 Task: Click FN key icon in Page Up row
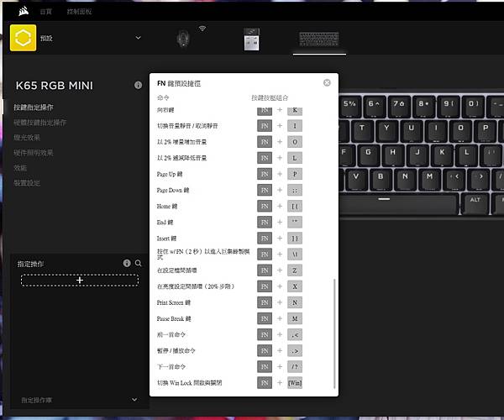pyautogui.click(x=265, y=174)
